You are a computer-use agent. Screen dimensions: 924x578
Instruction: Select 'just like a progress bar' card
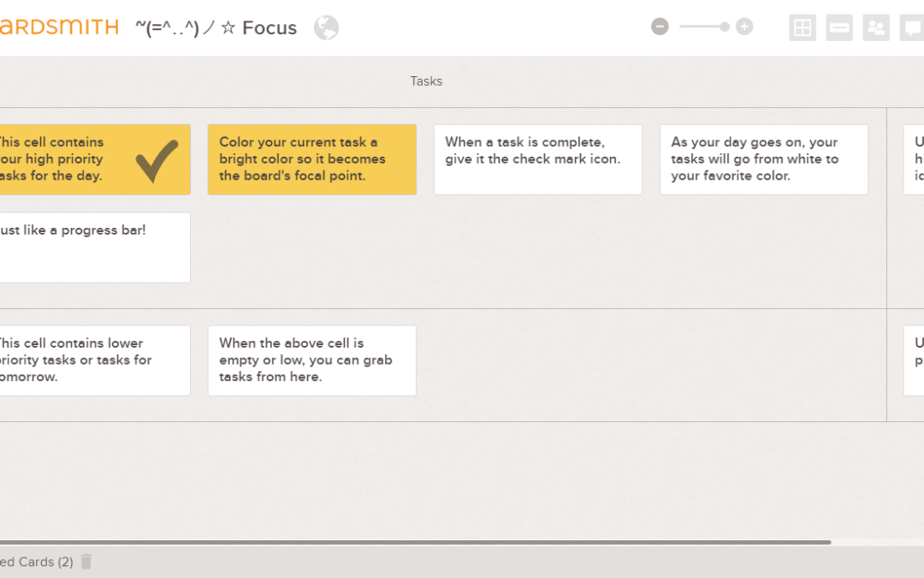(95, 247)
